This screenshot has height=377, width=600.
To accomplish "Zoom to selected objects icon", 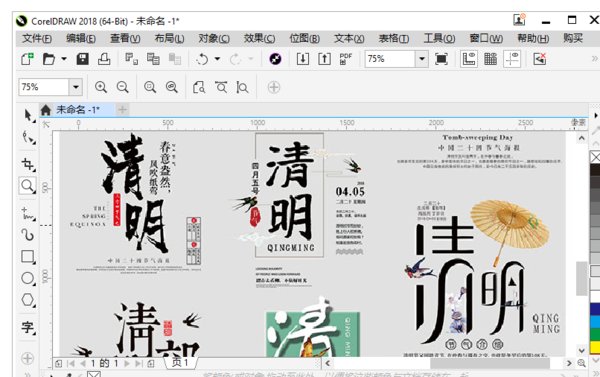I will 150,87.
